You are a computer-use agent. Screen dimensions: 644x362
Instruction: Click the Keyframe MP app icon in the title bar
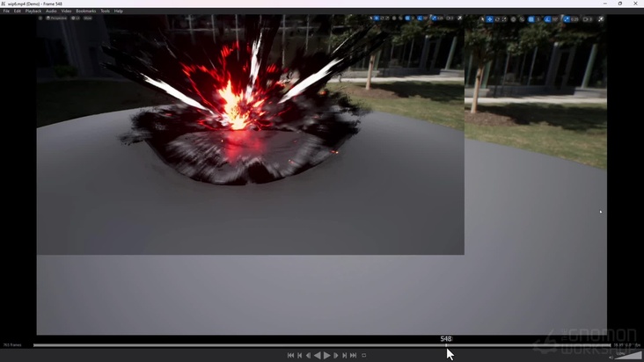click(4, 4)
